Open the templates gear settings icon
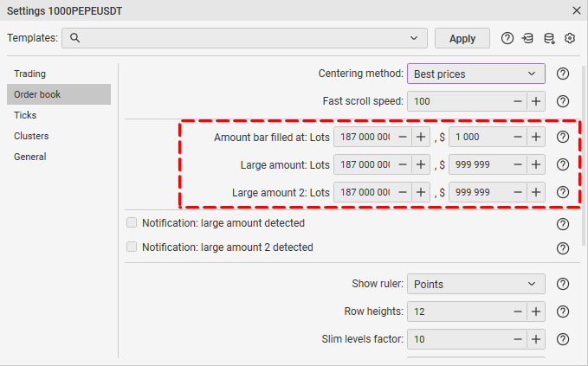Screen dimensions: 588x366 pos(570,38)
